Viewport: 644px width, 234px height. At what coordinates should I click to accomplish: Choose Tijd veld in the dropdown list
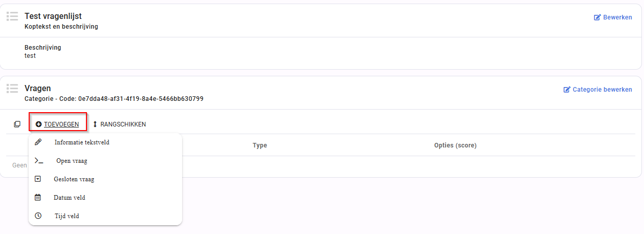pos(105,216)
